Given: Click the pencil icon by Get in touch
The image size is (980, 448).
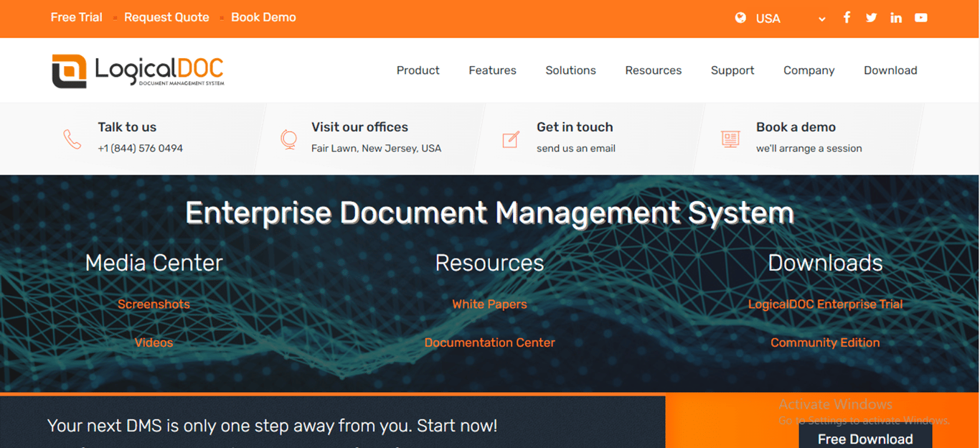Looking at the screenshot, I should coord(511,139).
